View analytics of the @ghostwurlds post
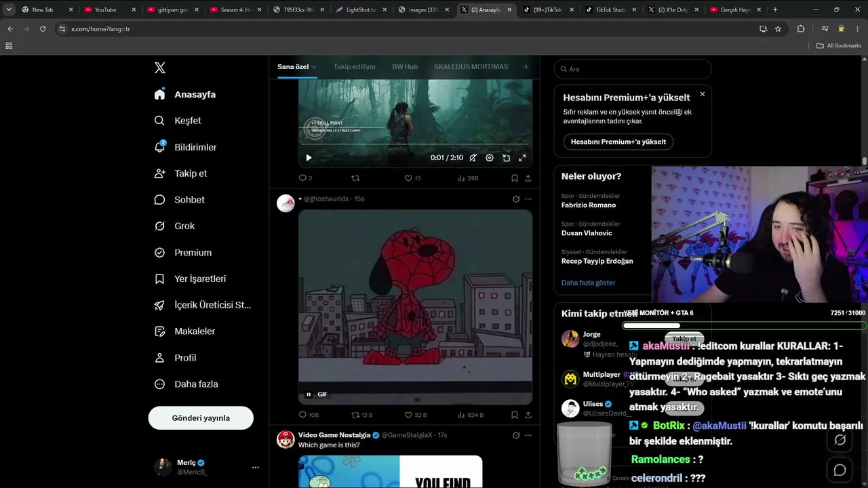Screen dimensions: 868x488 471,415
